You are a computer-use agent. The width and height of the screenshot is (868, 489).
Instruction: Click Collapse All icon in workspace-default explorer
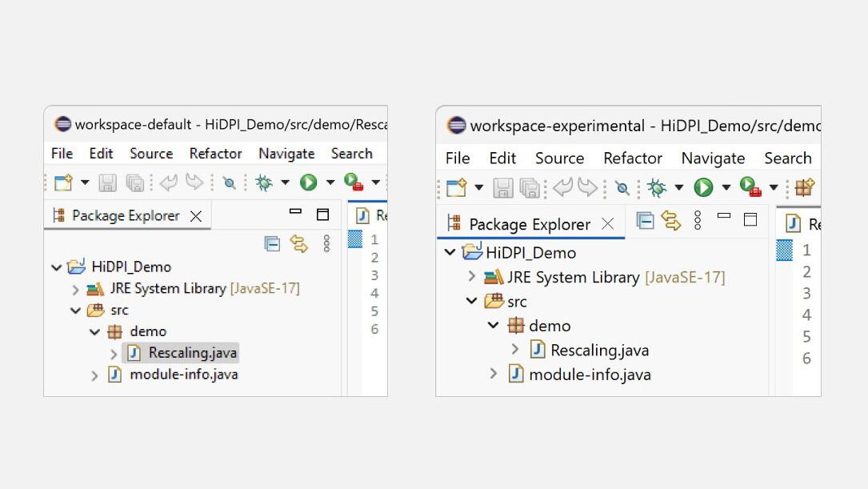tap(272, 243)
